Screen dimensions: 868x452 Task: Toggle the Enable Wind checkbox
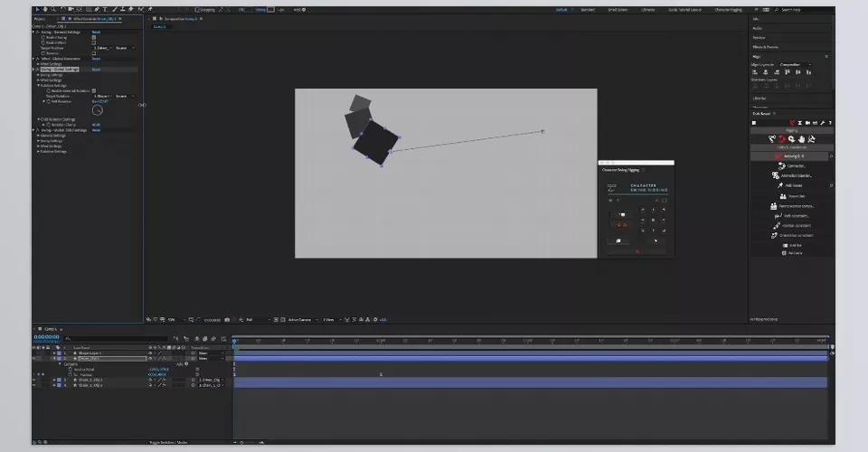(x=93, y=42)
